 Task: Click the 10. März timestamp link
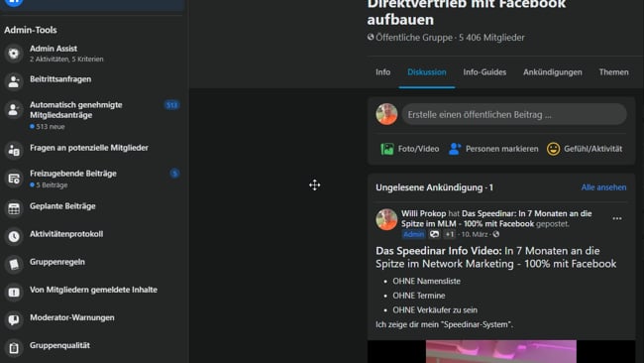[x=475, y=234]
